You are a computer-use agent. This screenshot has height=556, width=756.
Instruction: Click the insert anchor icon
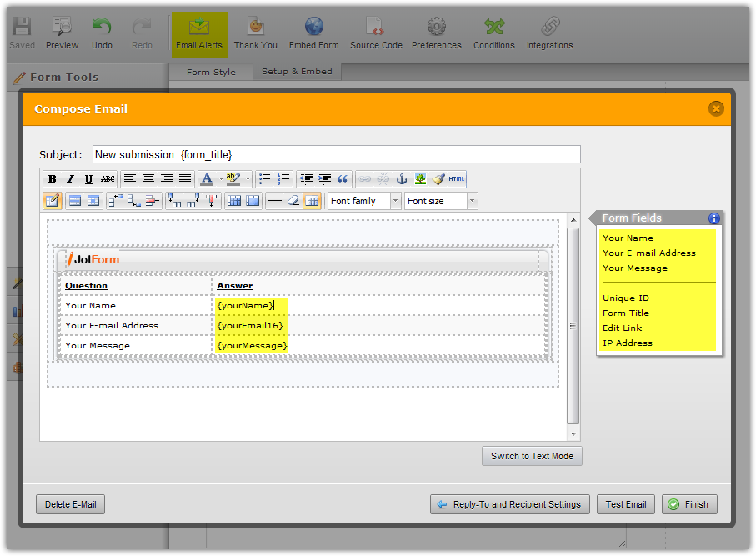coord(401,179)
